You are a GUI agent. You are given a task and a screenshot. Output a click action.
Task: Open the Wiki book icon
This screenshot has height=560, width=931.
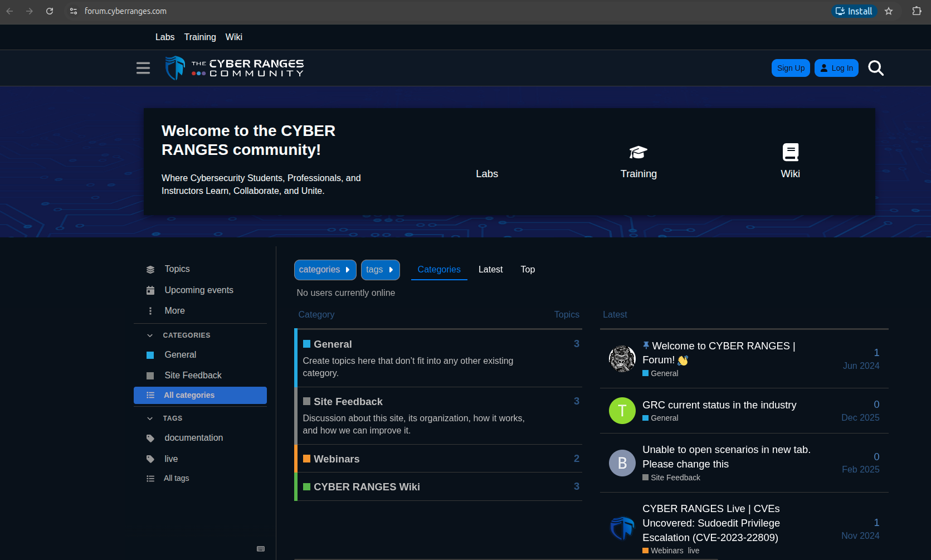pos(790,152)
